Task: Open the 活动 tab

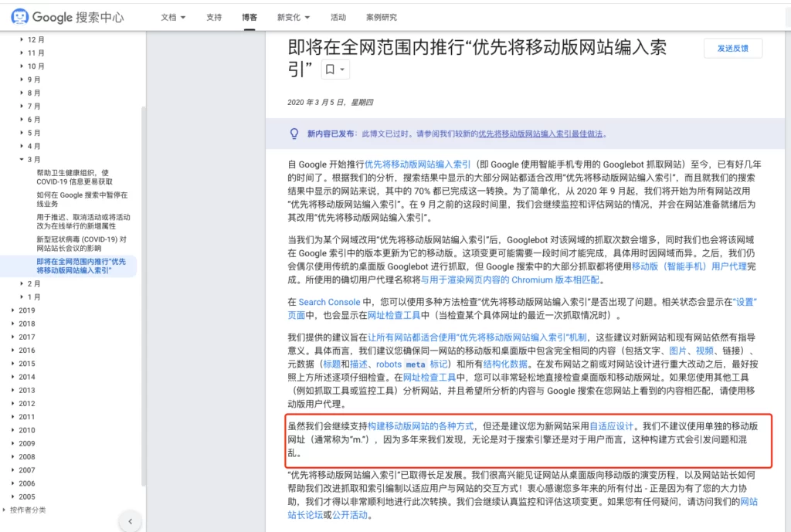Action: coord(338,17)
